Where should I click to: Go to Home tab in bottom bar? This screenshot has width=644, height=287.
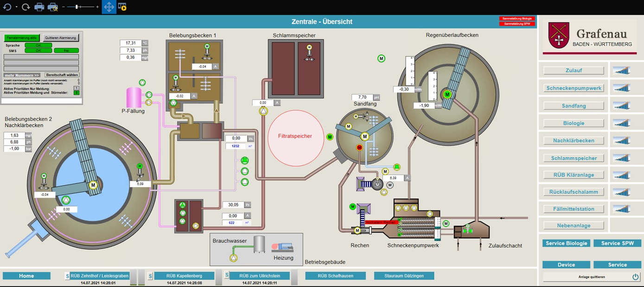coord(26,276)
